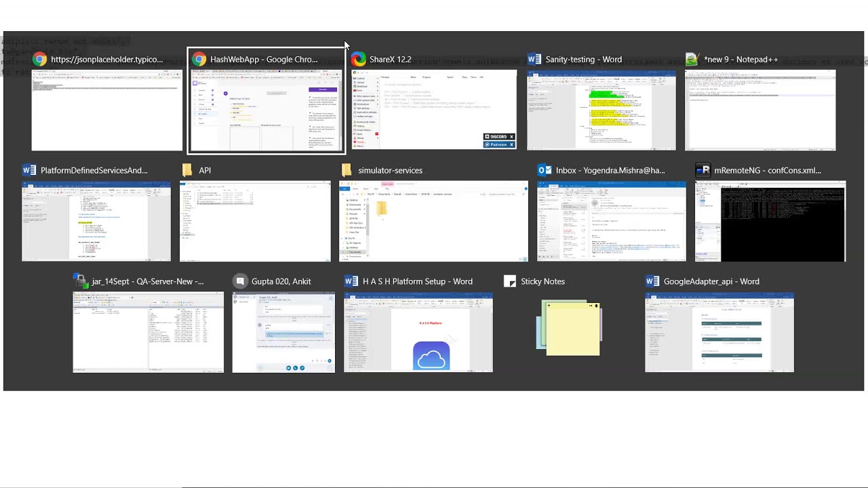Click the "GoogleAdapter_api - Word" title
868x488 pixels.
tap(711, 282)
